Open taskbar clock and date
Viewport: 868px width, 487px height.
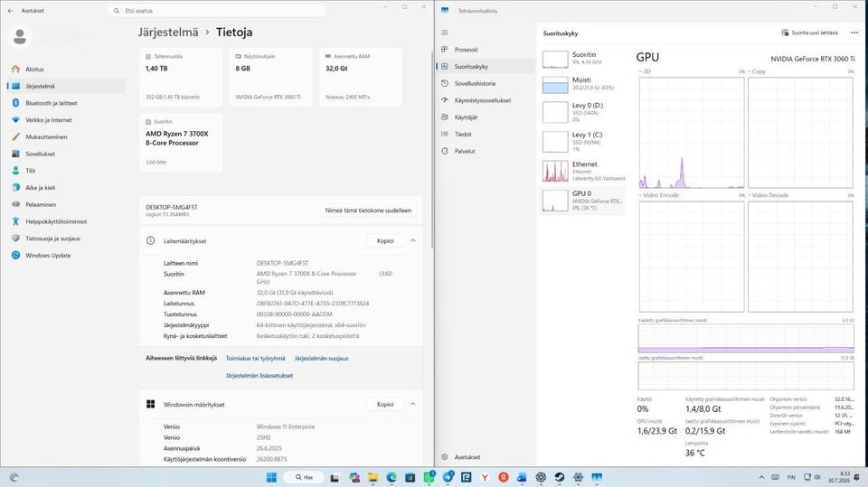(x=839, y=477)
